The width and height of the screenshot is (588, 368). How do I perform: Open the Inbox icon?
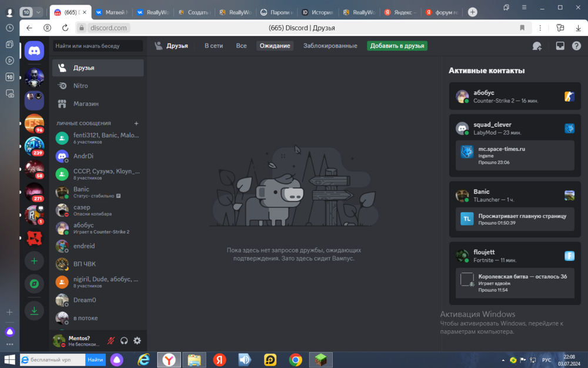pyautogui.click(x=560, y=46)
